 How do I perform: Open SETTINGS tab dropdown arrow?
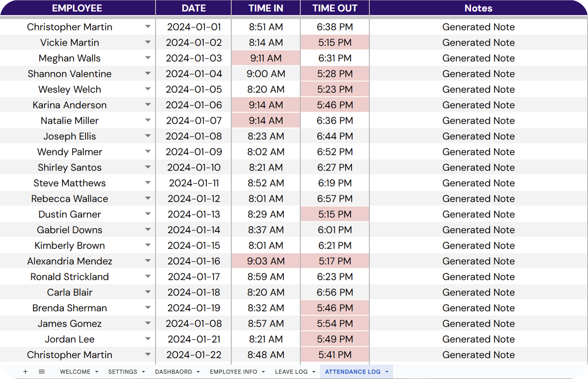143,372
